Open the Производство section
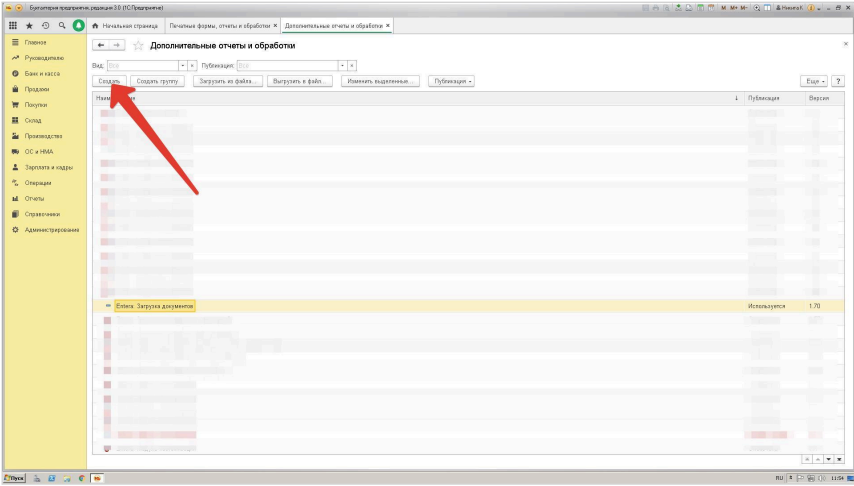 43,136
